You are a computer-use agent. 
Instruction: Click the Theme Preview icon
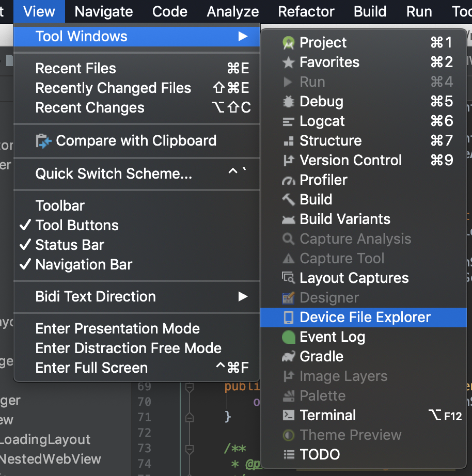click(288, 435)
